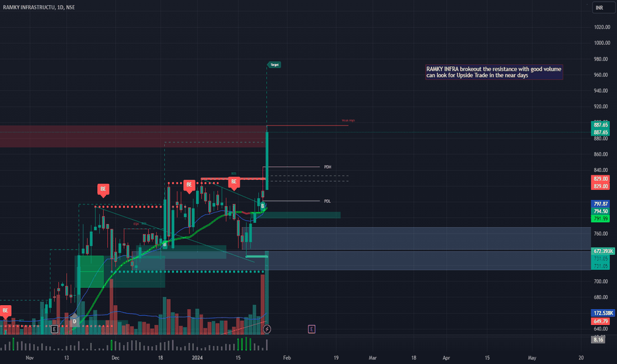
Task: Click 860.00 on the price scale
Action: click(602, 154)
